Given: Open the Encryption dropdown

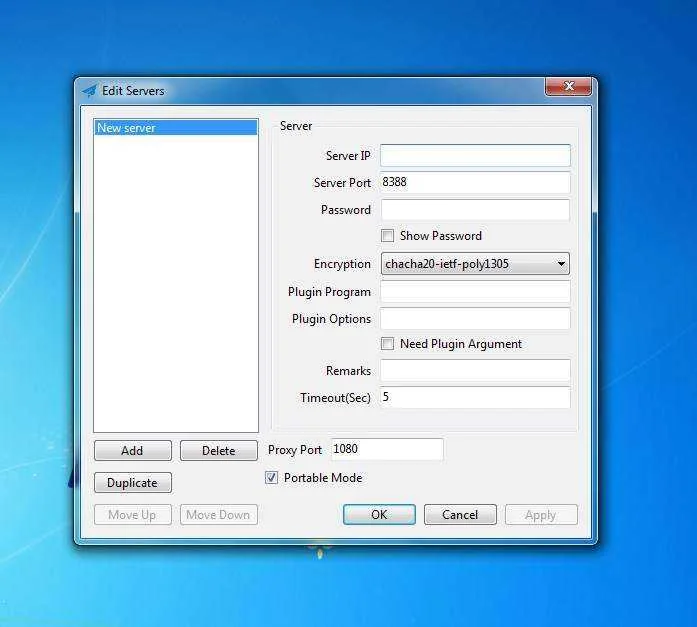Looking at the screenshot, I should pyautogui.click(x=475, y=264).
